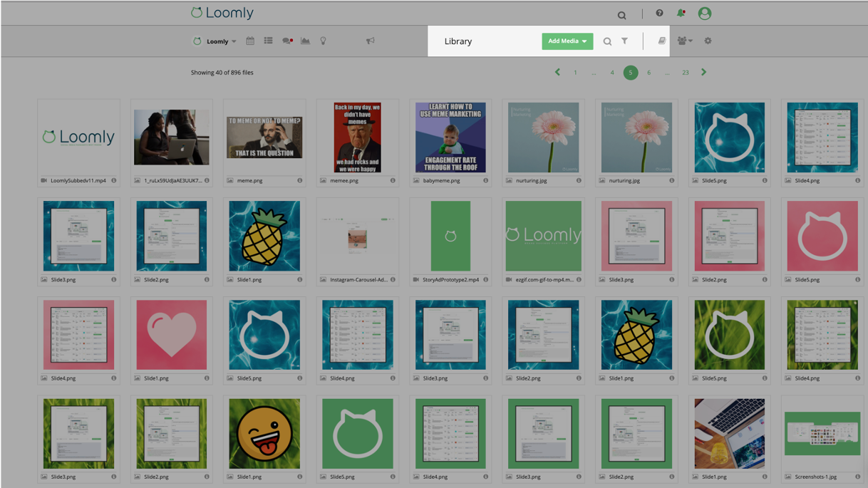
Task: Click the file name babymeme.png
Action: pos(440,181)
